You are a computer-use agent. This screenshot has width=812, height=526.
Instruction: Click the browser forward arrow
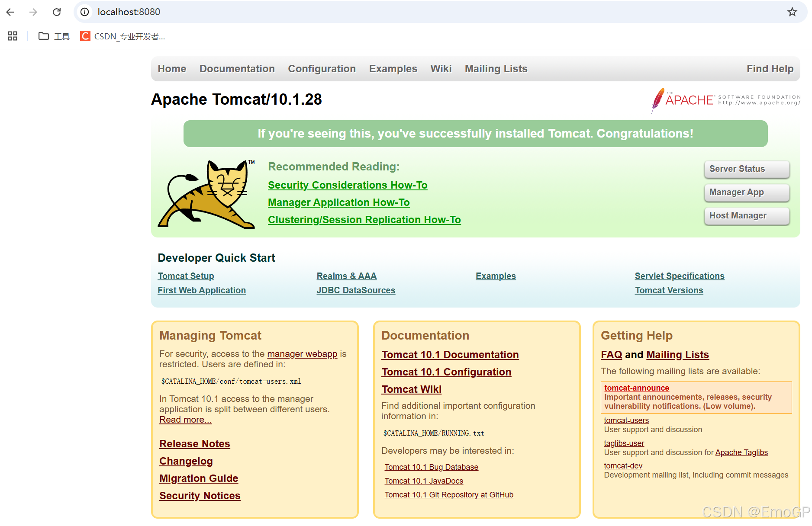tap(33, 12)
